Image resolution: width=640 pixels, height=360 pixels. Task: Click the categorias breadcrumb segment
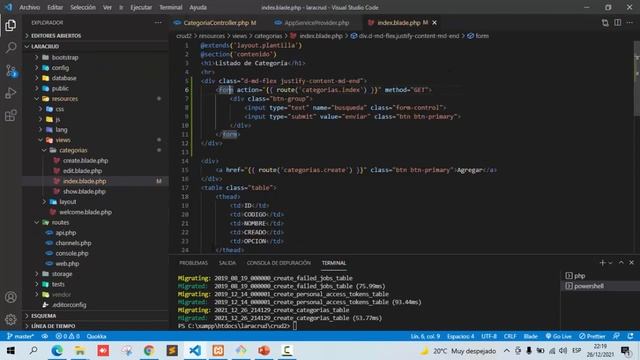pos(268,36)
